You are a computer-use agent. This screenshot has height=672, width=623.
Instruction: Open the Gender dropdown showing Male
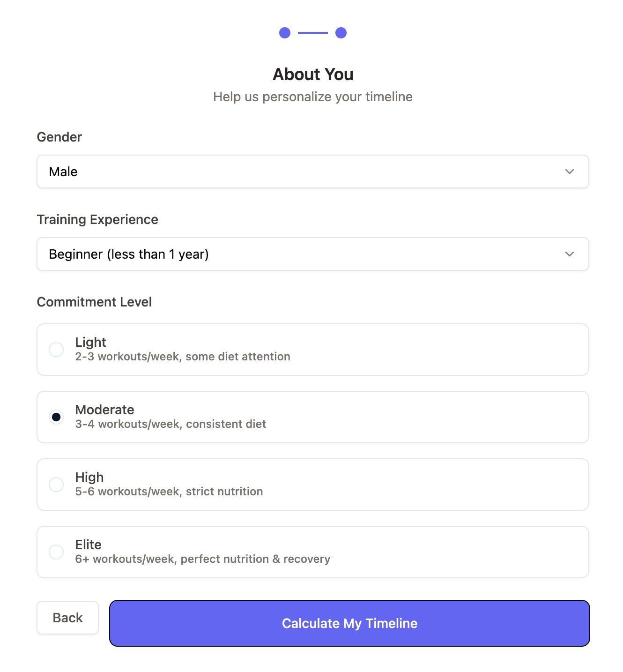point(313,172)
